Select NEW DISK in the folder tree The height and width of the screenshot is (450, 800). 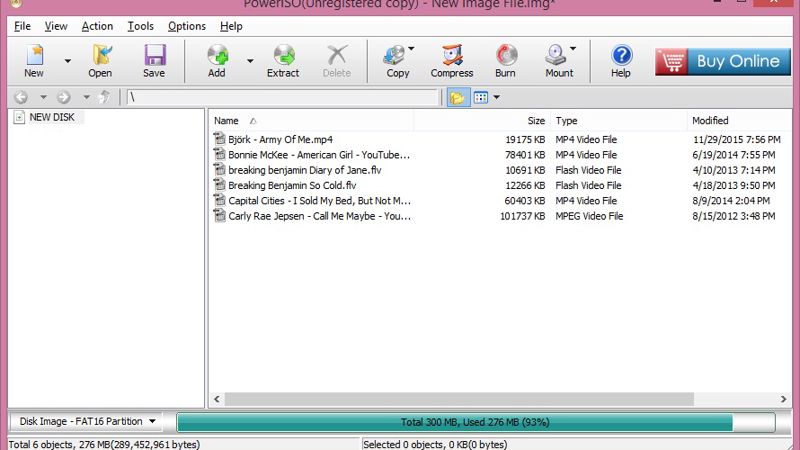click(x=52, y=117)
